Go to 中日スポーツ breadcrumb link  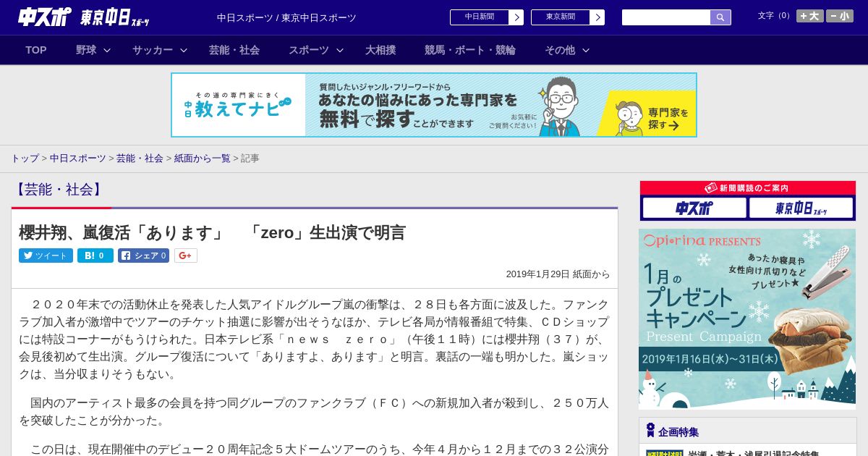coord(77,158)
